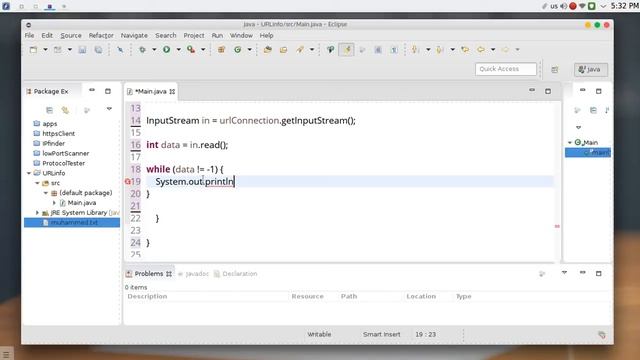The height and width of the screenshot is (360, 640).
Task: Open the Project menu
Action: point(194,36)
